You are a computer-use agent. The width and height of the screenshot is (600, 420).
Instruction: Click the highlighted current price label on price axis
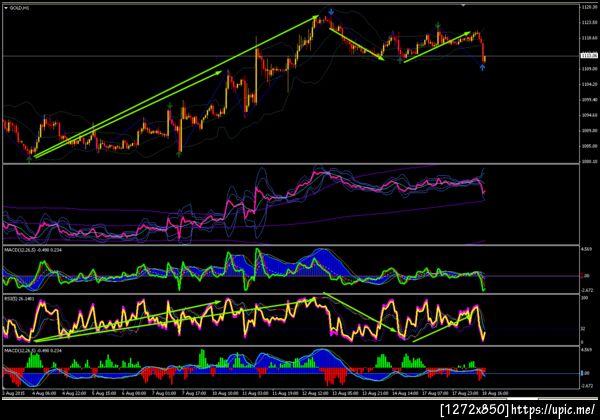[589, 56]
